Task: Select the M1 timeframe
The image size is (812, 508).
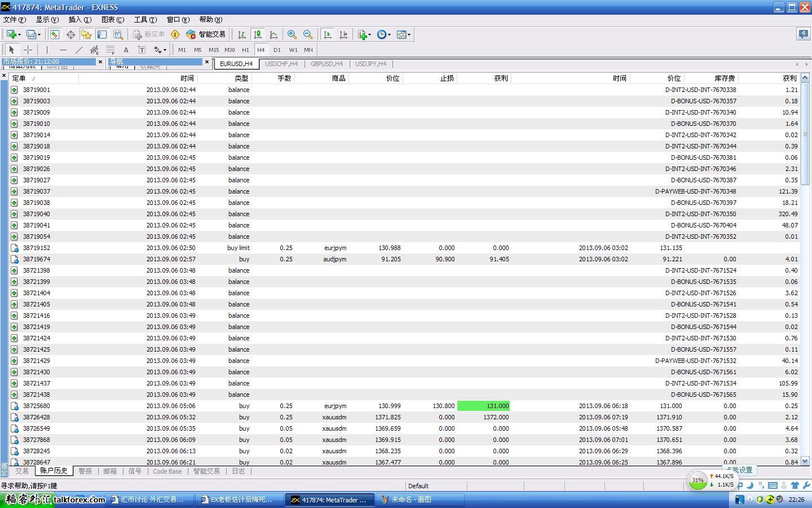Action: point(182,50)
